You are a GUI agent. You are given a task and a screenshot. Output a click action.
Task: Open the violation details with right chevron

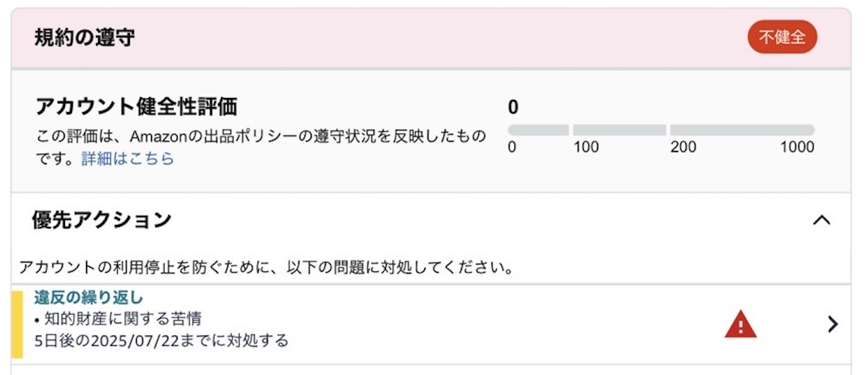[x=833, y=324]
